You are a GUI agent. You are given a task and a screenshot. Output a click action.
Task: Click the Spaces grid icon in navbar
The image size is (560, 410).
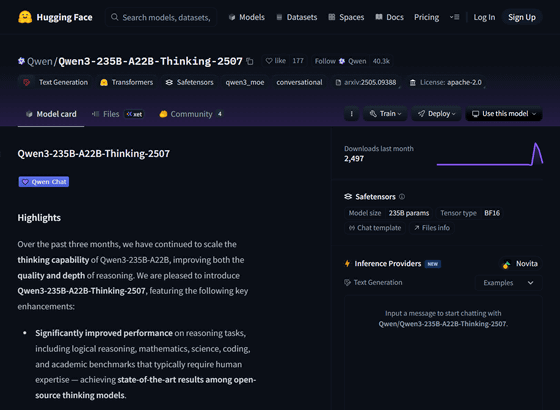(332, 17)
